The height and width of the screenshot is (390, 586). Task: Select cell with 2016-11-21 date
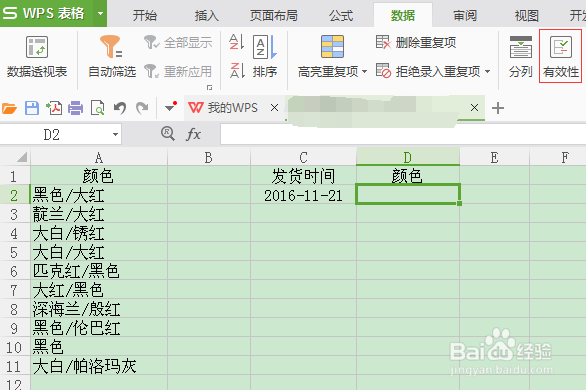[303, 195]
